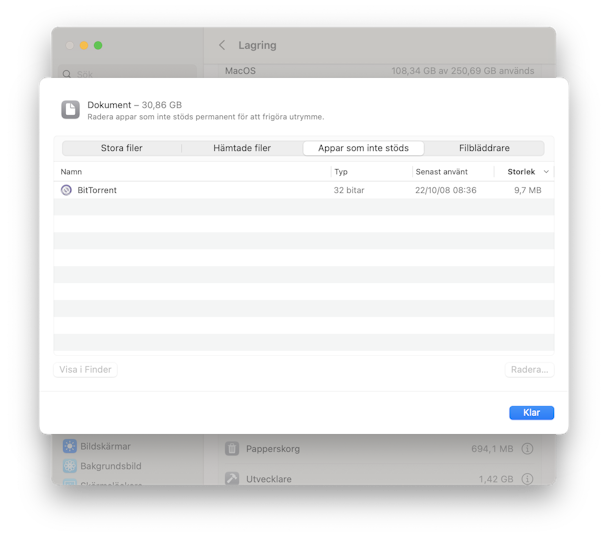
Task: Open info for the Papperskorg row
Action: pos(527,449)
